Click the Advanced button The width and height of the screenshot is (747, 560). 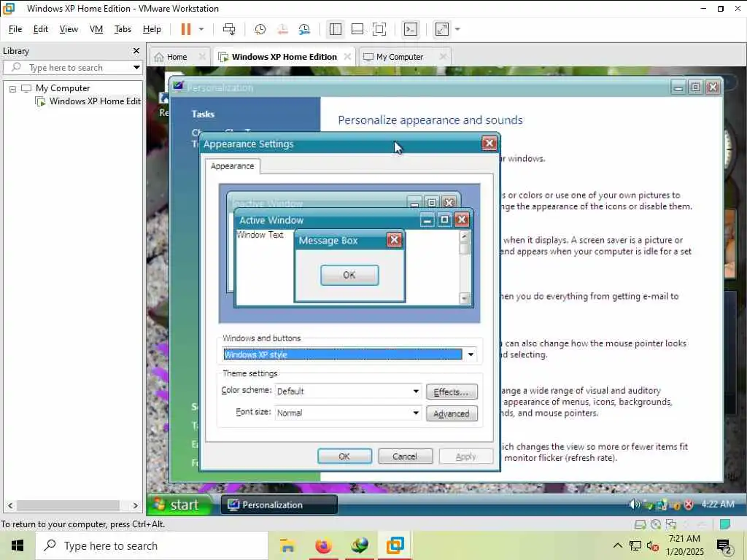point(452,414)
